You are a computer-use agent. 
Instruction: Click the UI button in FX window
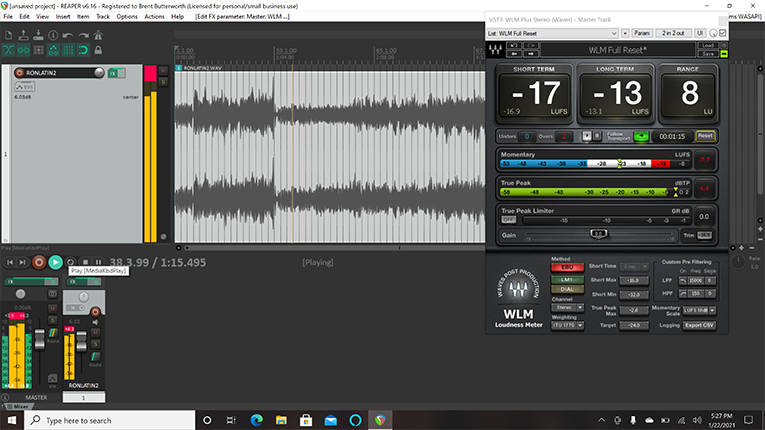(700, 33)
